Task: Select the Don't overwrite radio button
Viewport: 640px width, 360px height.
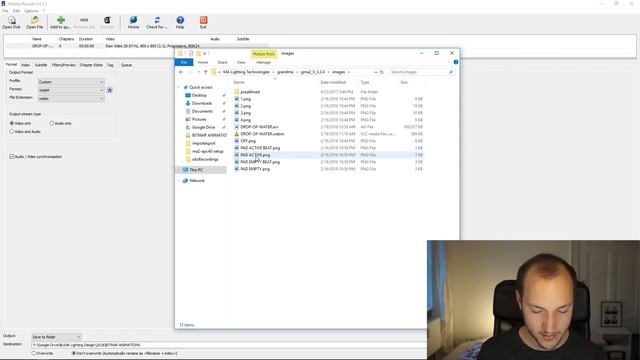Action: click(74, 353)
